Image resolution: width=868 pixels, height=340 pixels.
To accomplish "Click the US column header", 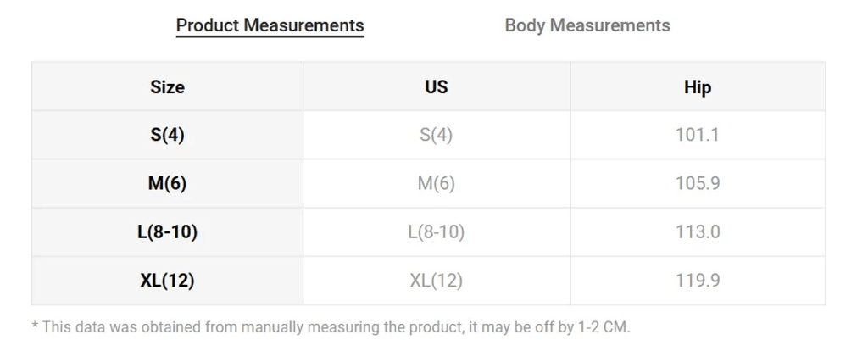I will (x=437, y=87).
